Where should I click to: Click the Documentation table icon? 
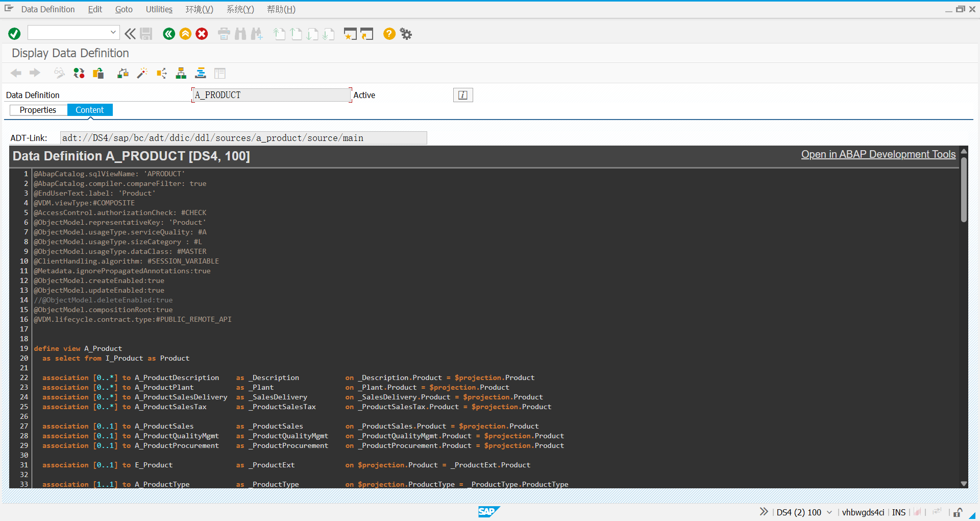pyautogui.click(x=220, y=73)
